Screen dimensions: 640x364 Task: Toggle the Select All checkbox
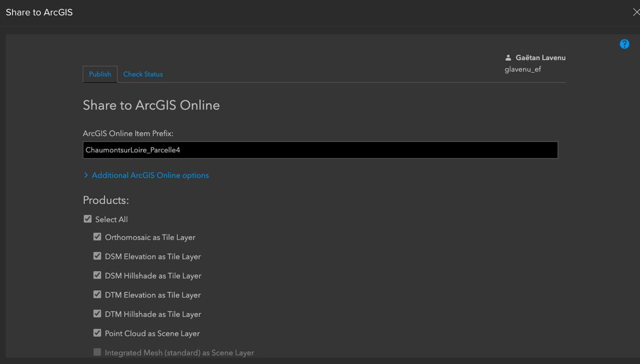(x=88, y=219)
